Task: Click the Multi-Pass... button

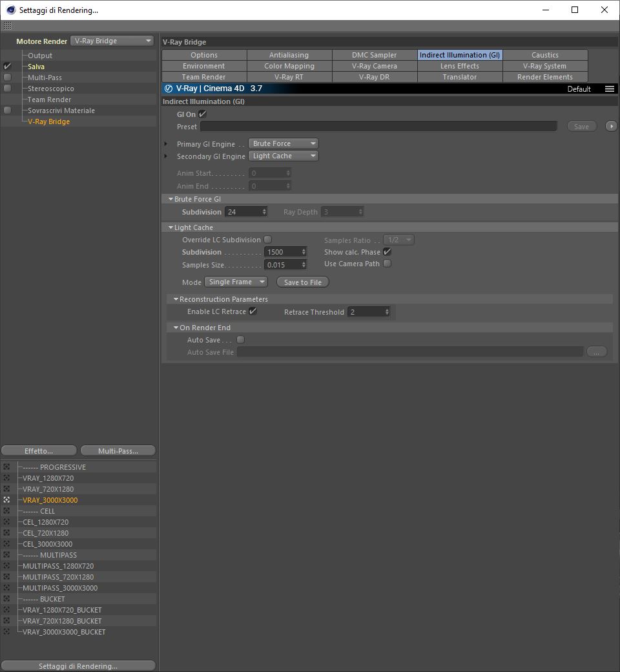Action: coord(118,451)
